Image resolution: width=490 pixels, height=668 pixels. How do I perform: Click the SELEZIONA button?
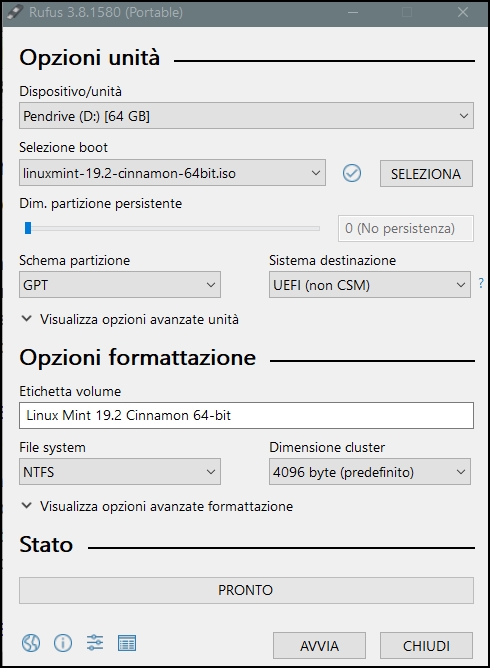pyautogui.click(x=426, y=173)
